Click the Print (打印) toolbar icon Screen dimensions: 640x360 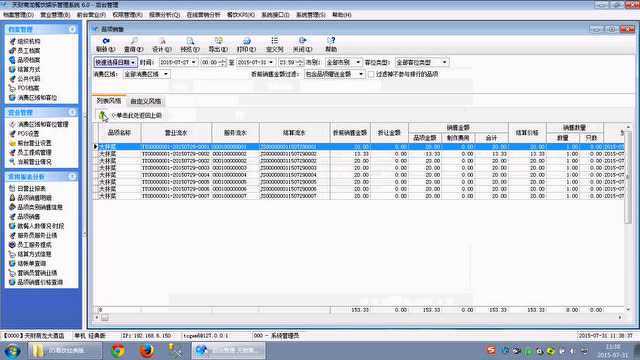click(247, 41)
